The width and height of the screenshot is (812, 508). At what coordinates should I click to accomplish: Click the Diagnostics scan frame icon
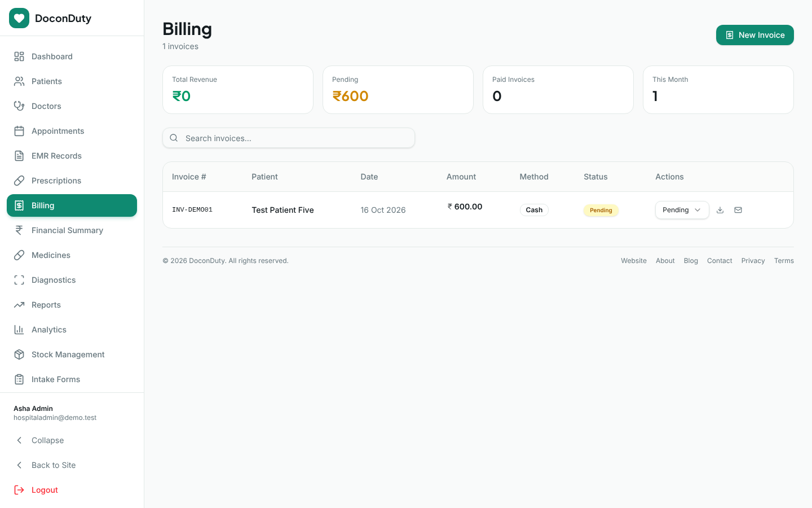click(x=19, y=280)
